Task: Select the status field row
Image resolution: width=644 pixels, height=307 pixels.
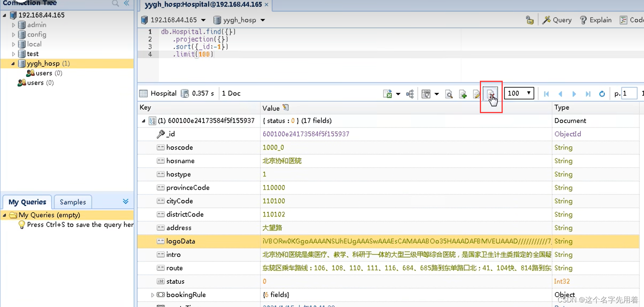Action: point(388,281)
